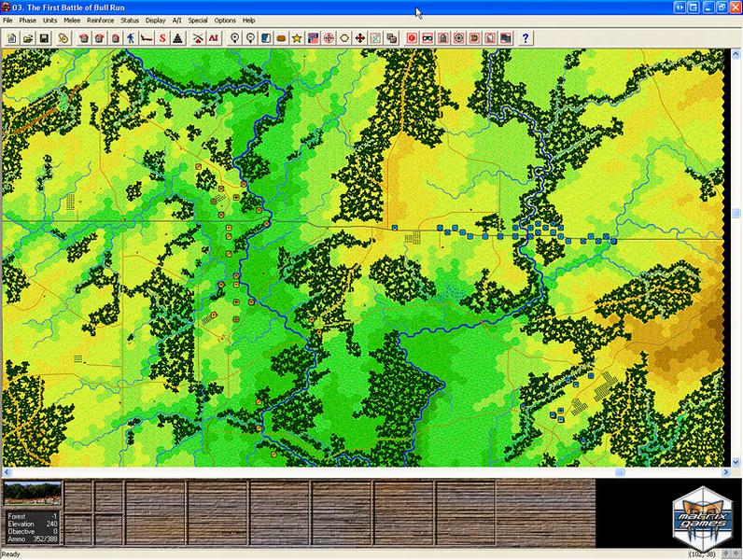This screenshot has height=560, width=743.
Task: Open a saved game with folder icon
Action: click(28, 38)
